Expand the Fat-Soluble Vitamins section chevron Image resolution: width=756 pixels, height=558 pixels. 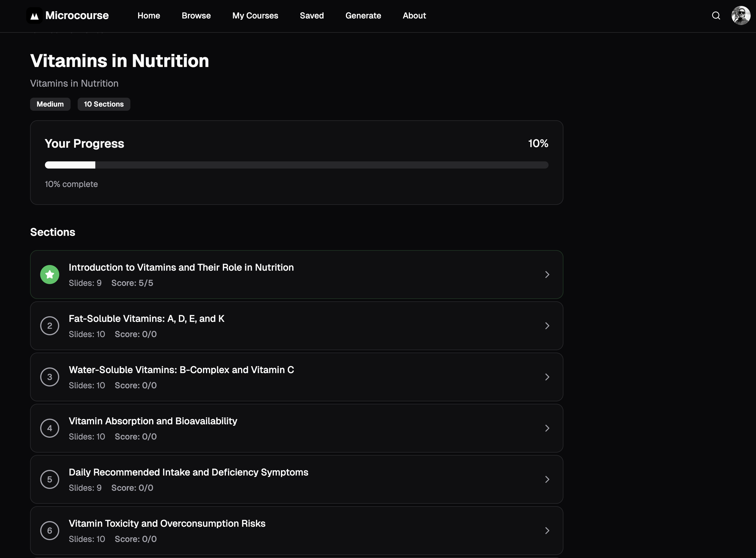pos(547,326)
